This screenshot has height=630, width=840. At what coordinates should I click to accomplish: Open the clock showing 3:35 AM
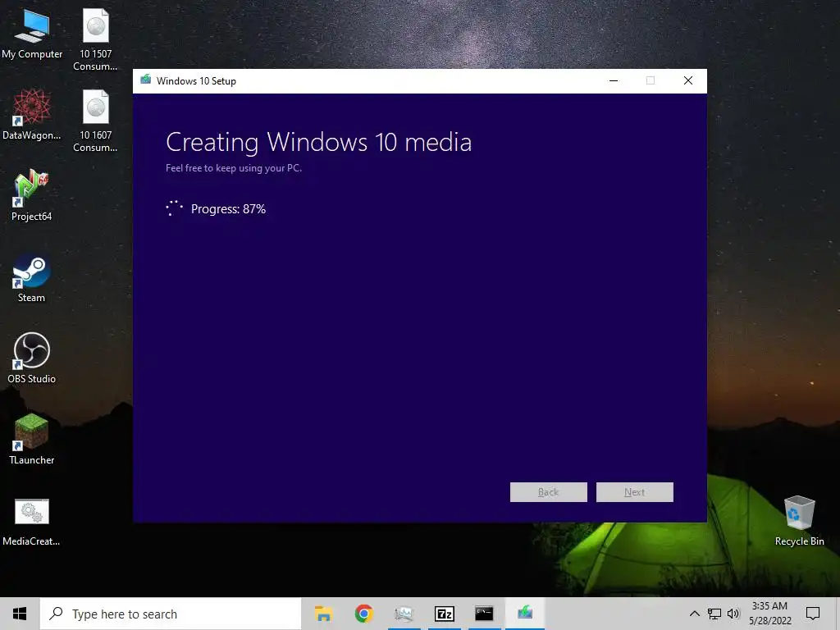tap(769, 614)
